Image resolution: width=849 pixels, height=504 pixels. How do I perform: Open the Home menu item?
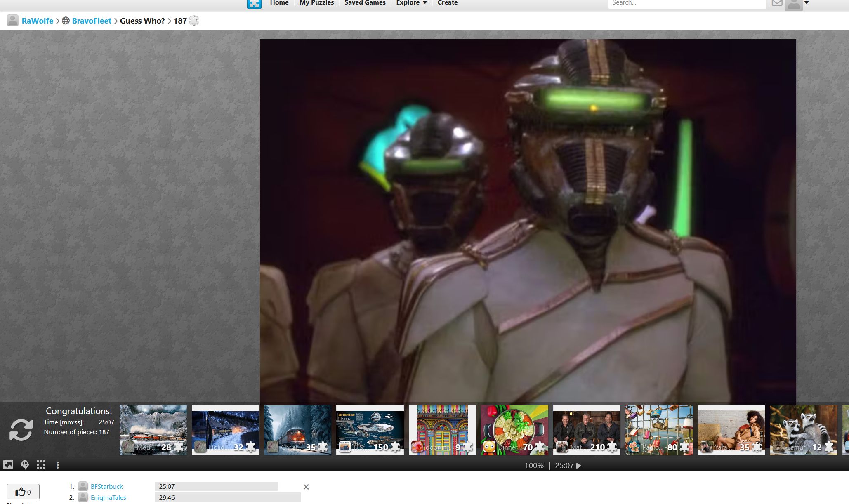(x=279, y=3)
